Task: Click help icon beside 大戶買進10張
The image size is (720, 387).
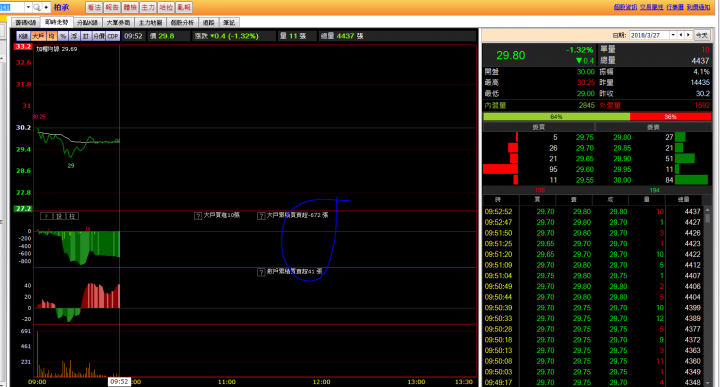Action: coord(198,215)
